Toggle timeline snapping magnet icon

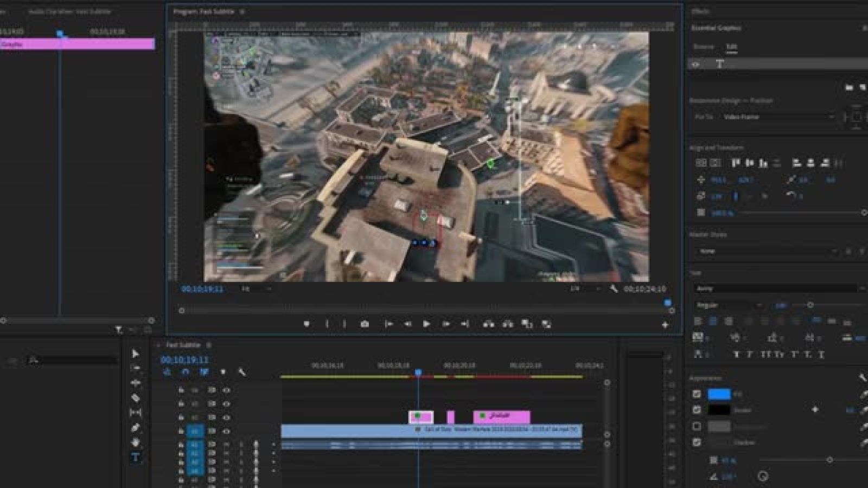point(186,372)
